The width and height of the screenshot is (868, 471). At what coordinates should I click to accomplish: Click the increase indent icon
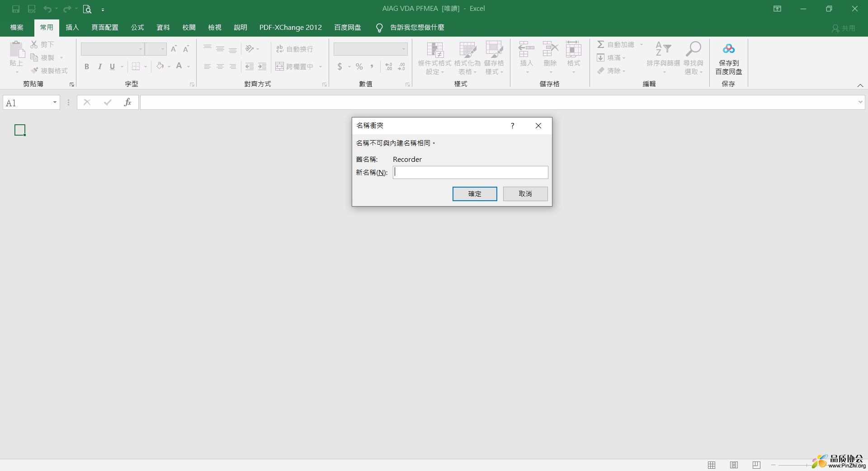(x=262, y=66)
